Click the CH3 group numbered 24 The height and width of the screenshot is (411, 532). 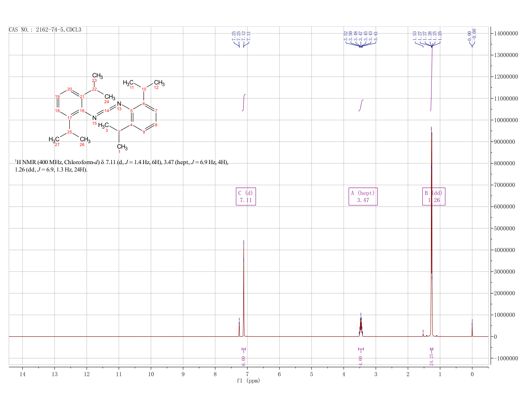pyautogui.click(x=110, y=97)
